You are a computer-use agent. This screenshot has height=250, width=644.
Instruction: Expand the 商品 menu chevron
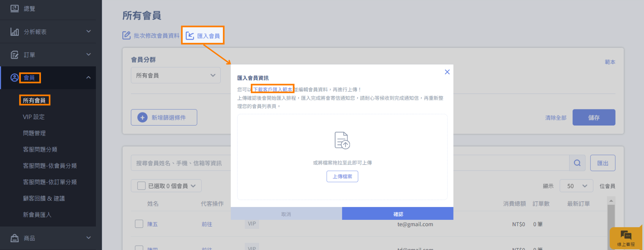pyautogui.click(x=89, y=238)
